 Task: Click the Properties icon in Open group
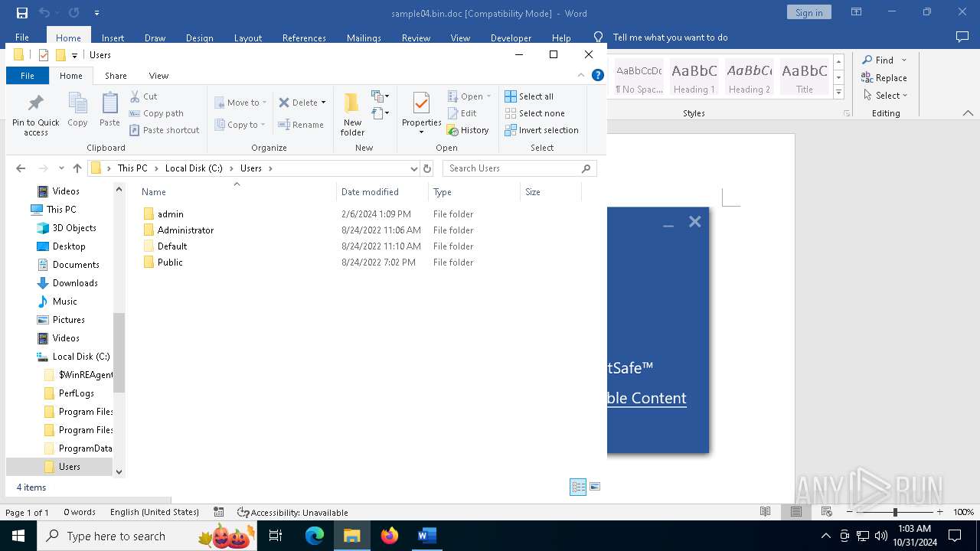tap(421, 103)
